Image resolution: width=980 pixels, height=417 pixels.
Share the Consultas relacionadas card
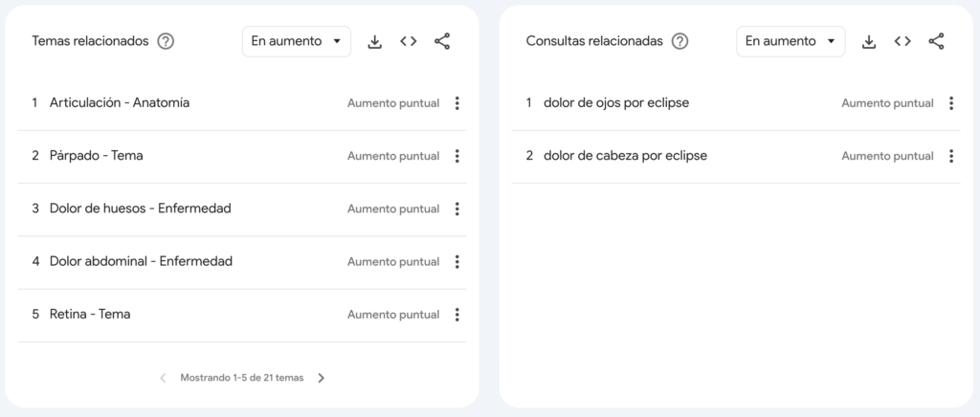pos(936,41)
